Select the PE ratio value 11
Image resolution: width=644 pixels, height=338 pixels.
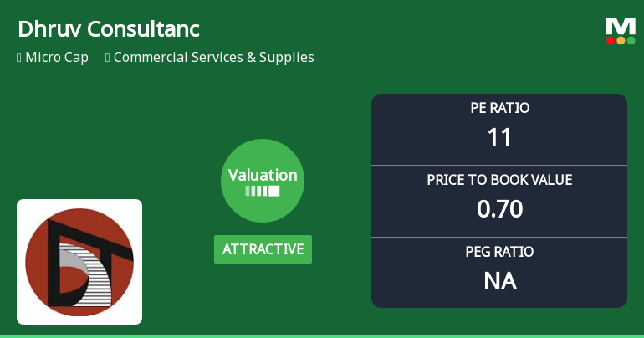coord(499,137)
